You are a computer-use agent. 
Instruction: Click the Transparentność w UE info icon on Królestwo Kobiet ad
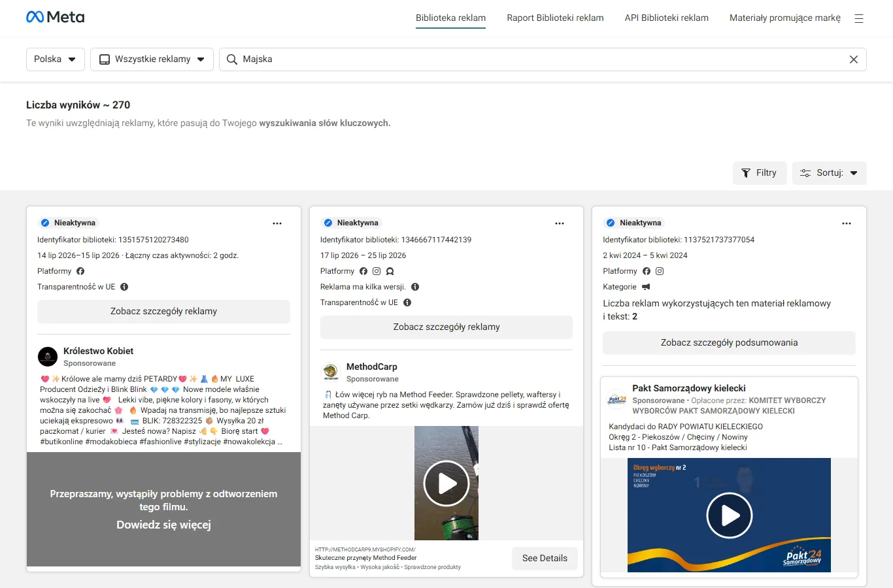(x=124, y=287)
